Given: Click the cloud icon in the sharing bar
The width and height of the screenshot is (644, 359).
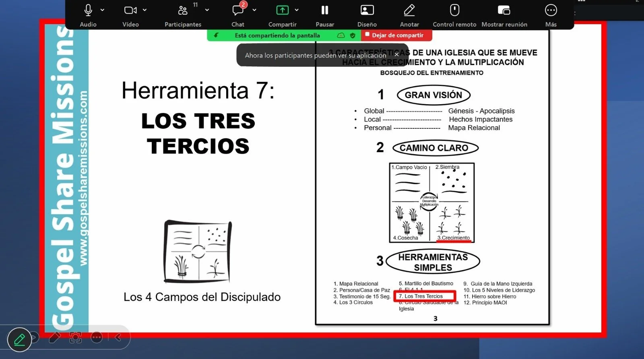Looking at the screenshot, I should [x=341, y=35].
